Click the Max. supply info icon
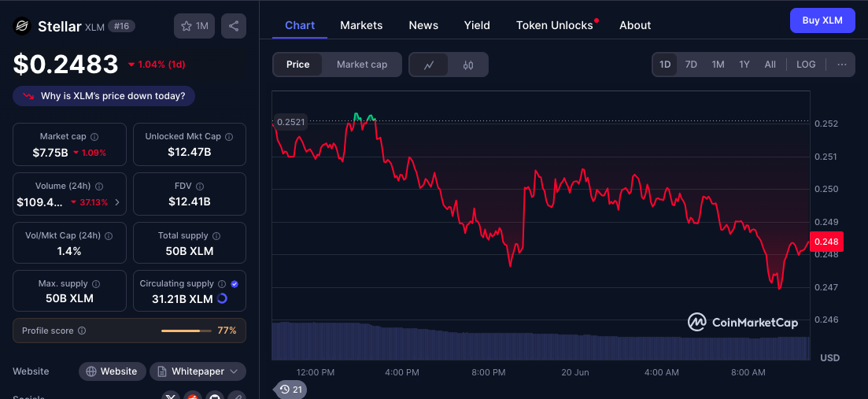The image size is (868, 399). [x=96, y=284]
